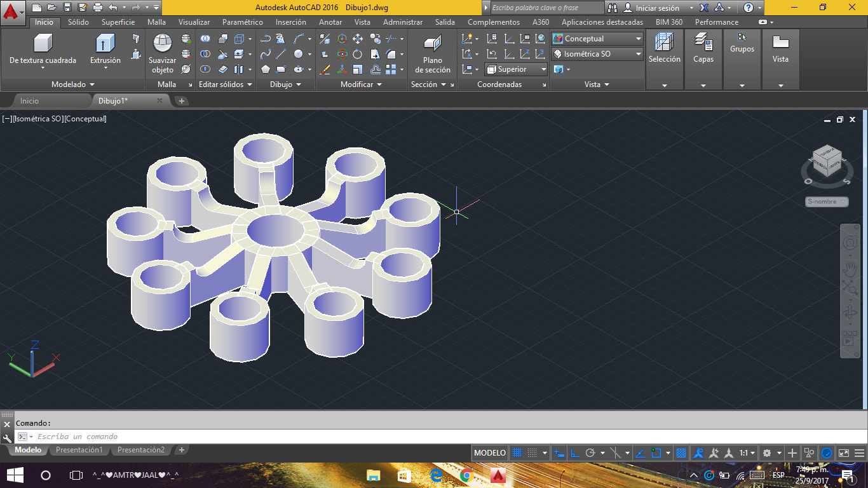Click the Plano de sección icon
The width and height of the screenshot is (868, 488).
click(433, 44)
